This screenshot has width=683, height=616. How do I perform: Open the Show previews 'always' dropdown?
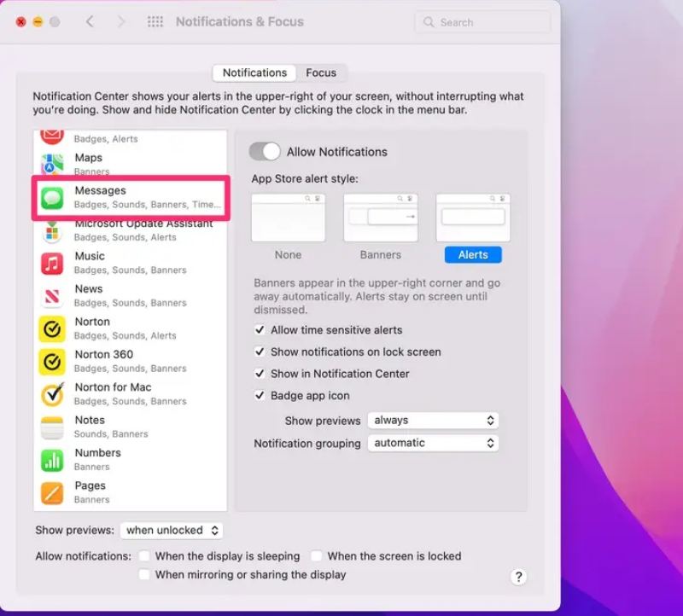point(433,421)
